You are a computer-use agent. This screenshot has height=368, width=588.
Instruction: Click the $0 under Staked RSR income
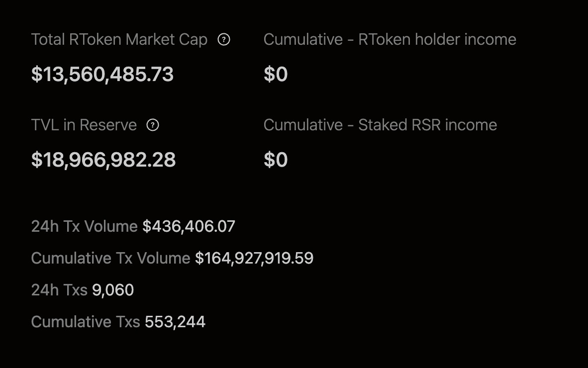tap(276, 160)
